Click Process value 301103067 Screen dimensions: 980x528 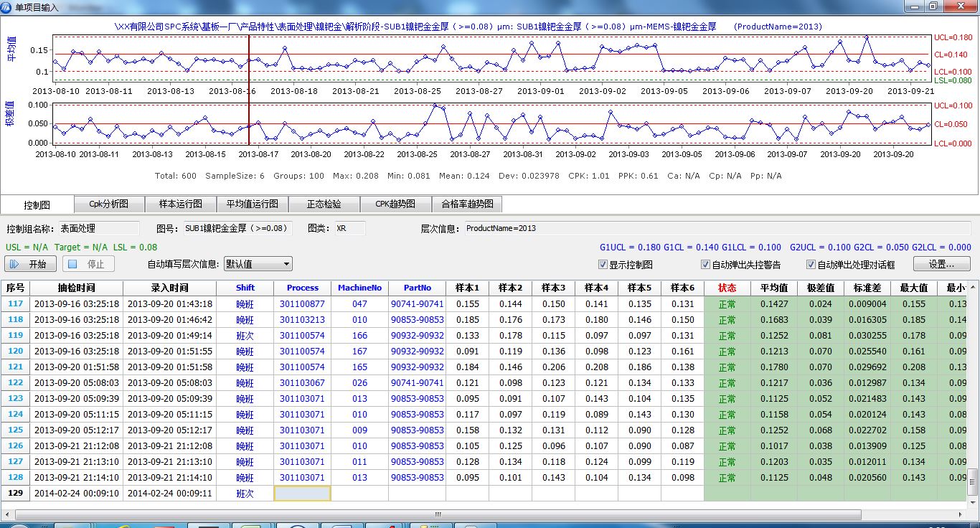[302, 383]
